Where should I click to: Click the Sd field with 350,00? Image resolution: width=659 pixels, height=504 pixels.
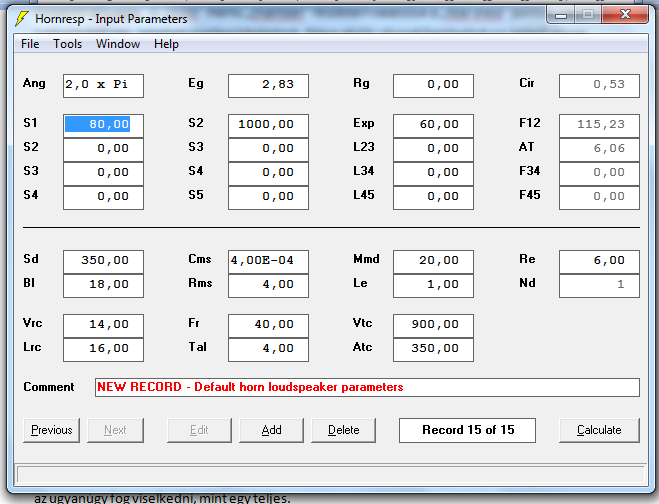(103, 261)
